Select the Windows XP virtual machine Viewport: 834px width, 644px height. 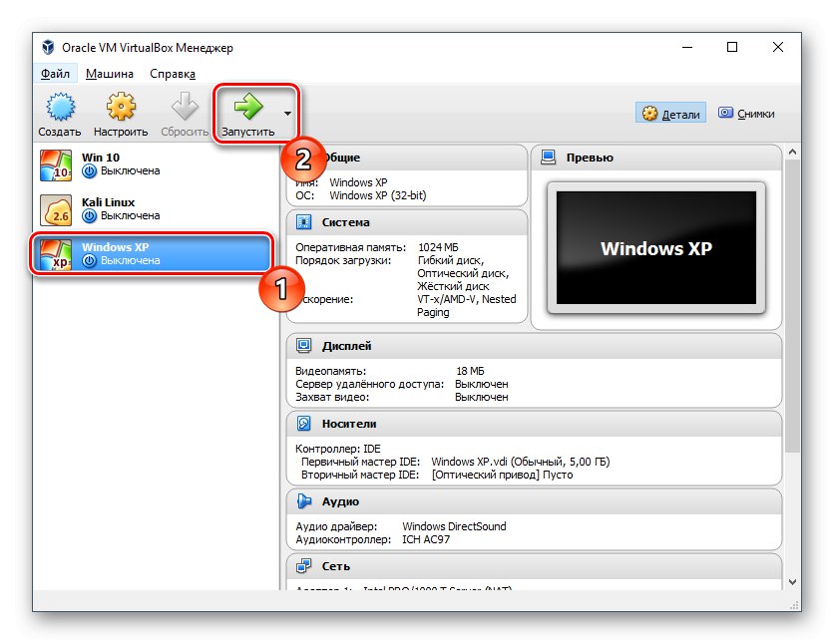(154, 254)
